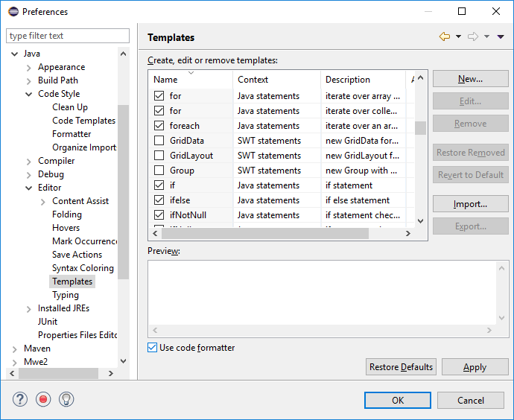Expand the Content Assist node
The height and width of the screenshot is (420, 514).
(43, 202)
